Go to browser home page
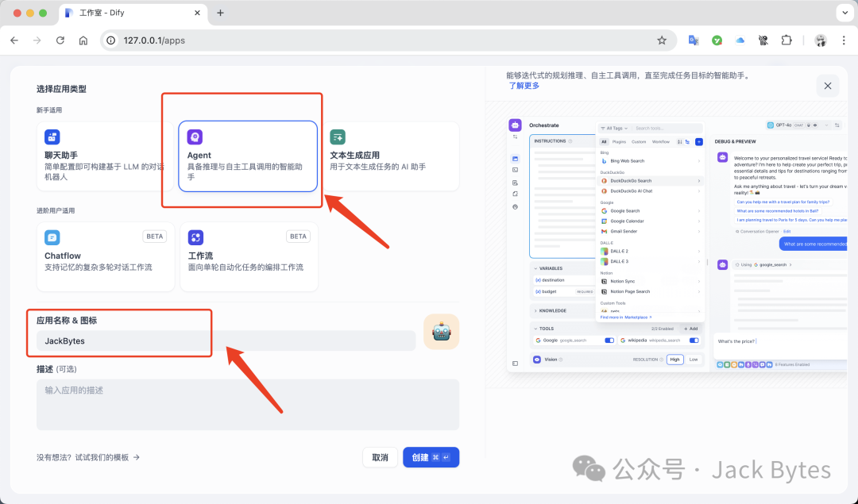858x504 pixels. pos(83,40)
